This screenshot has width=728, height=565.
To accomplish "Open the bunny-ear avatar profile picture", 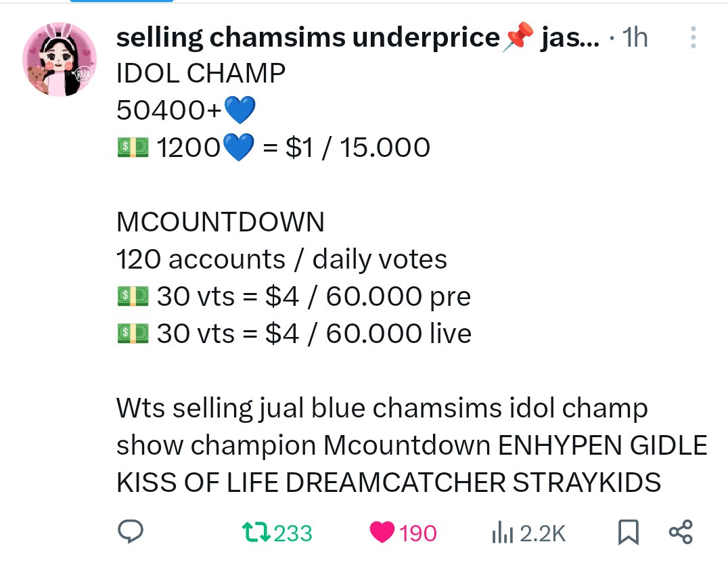I will pos(60,60).
